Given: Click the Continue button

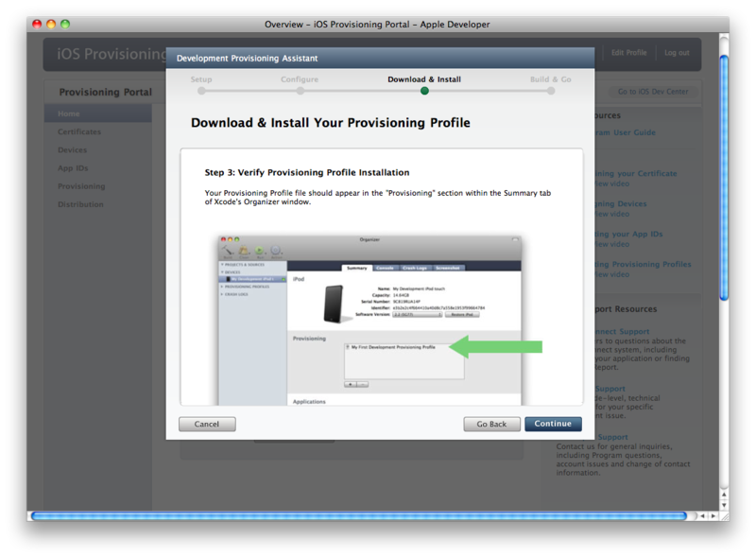Looking at the screenshot, I should 553,424.
